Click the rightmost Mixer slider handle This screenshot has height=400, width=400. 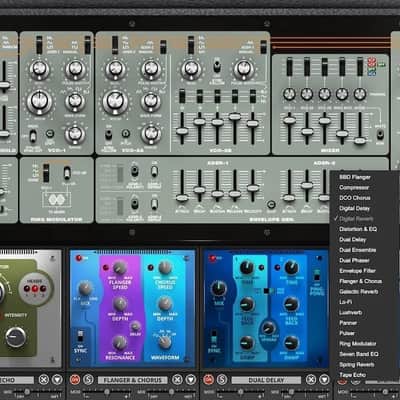coord(360,141)
